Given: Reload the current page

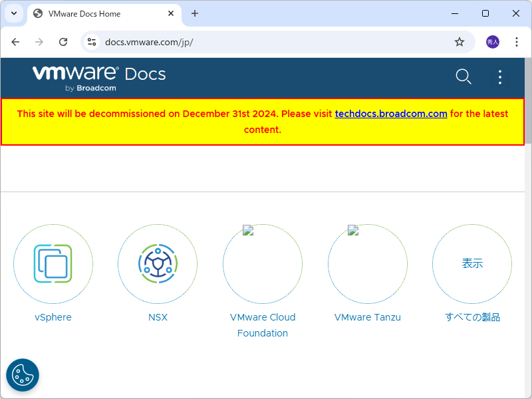Looking at the screenshot, I should coord(63,41).
